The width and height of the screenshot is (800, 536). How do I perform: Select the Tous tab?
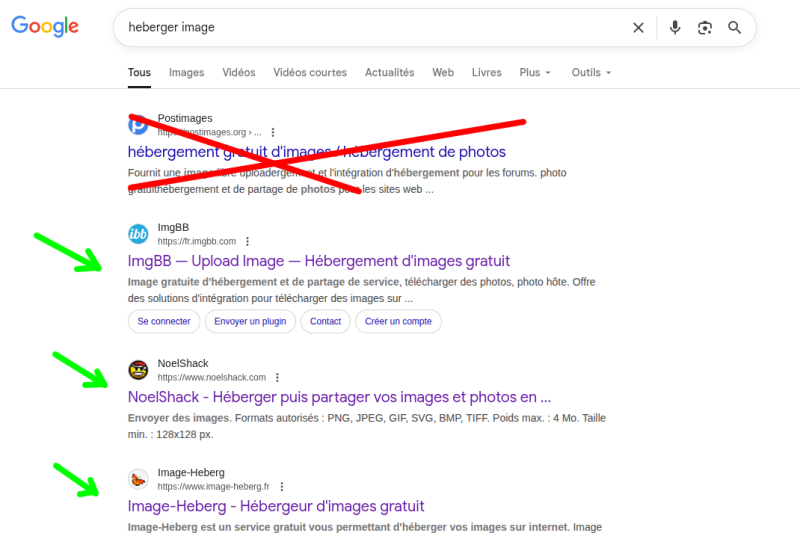[x=139, y=72]
